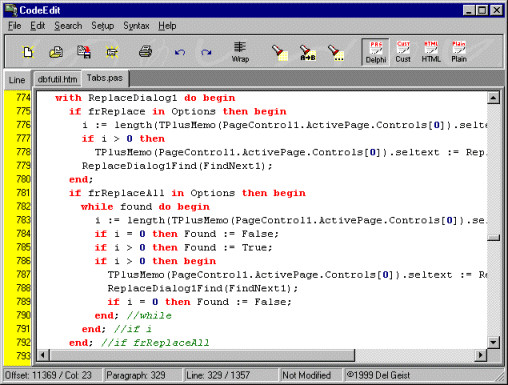Click the Find Next flashlight icon
508x385 pixels.
336,52
